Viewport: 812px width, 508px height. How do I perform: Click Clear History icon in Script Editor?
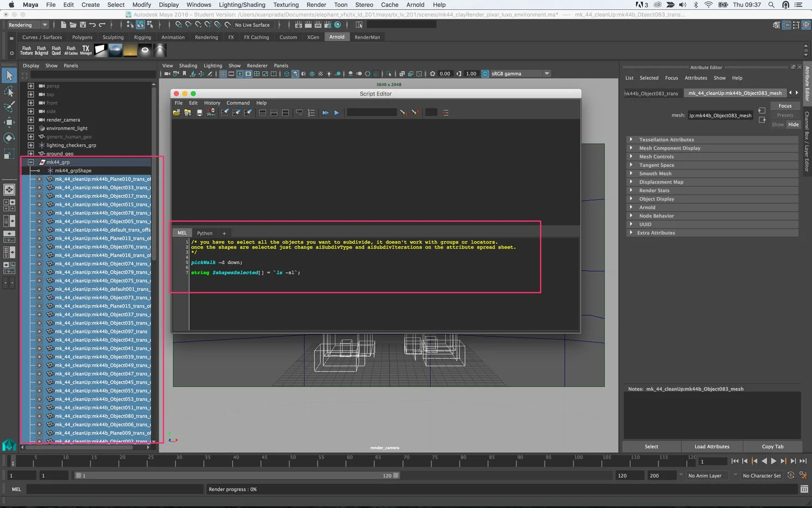pyautogui.click(x=225, y=113)
